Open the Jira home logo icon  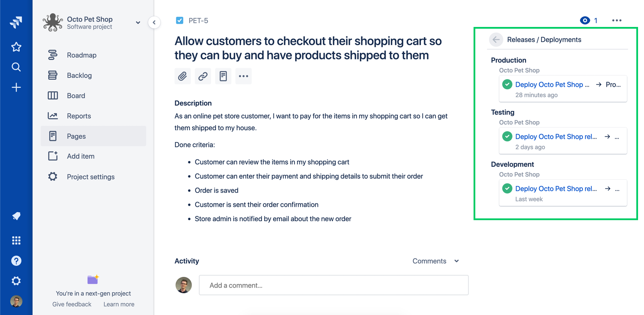16,22
